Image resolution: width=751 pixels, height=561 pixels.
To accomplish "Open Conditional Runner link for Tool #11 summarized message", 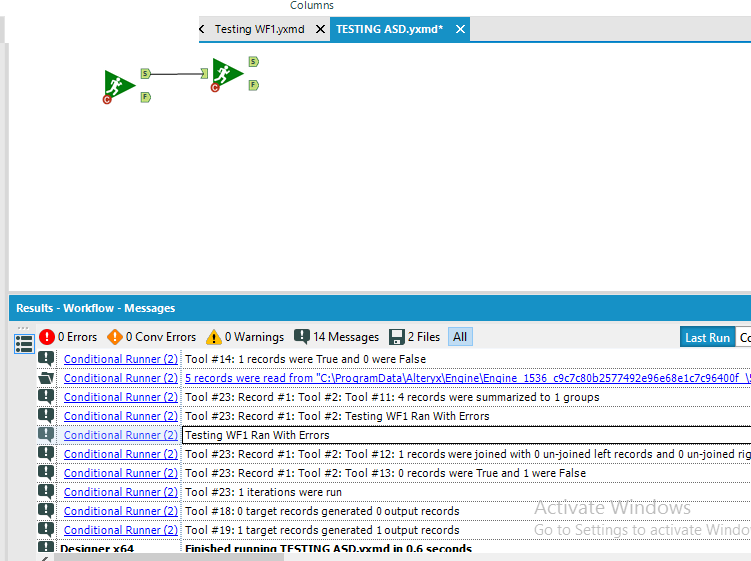I will pos(121,397).
